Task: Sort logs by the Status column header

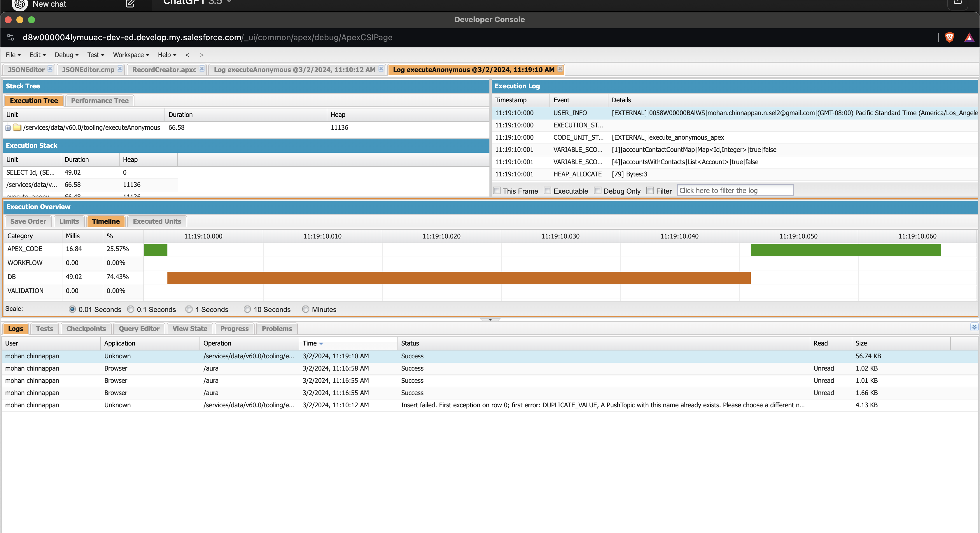Action: pyautogui.click(x=603, y=343)
